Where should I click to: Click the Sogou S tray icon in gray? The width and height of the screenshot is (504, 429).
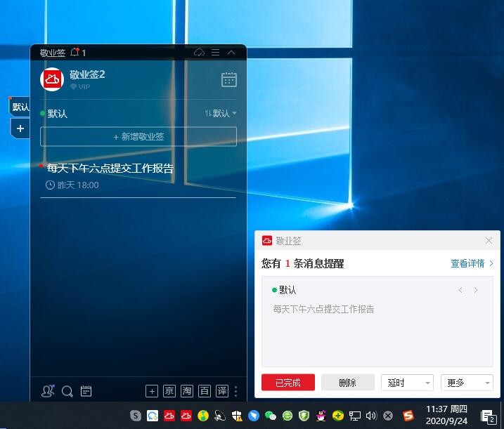pos(136,416)
